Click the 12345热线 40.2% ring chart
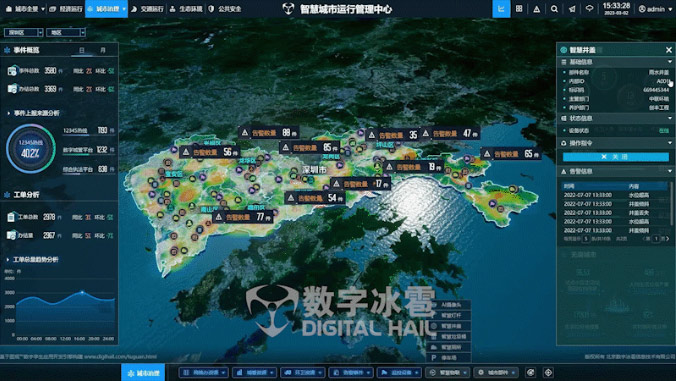This screenshot has width=676, height=381. pyautogui.click(x=31, y=148)
